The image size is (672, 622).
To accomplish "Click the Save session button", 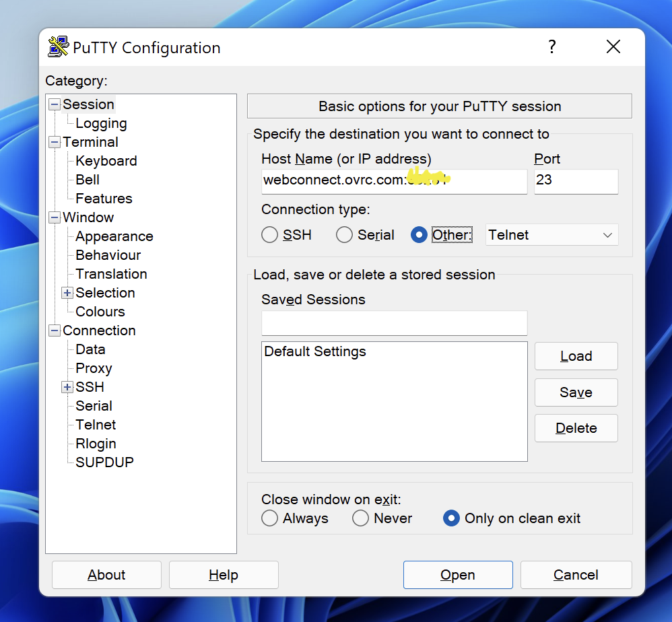I will coord(576,392).
